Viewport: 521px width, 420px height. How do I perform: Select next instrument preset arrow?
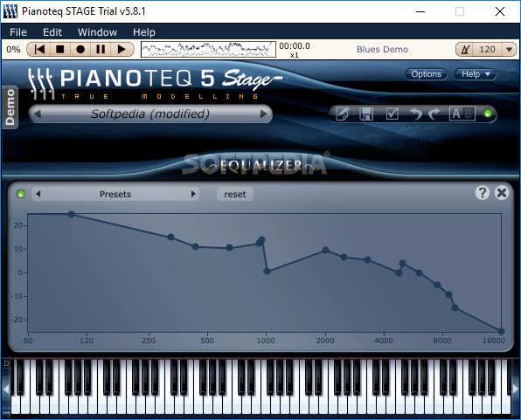[x=264, y=114]
